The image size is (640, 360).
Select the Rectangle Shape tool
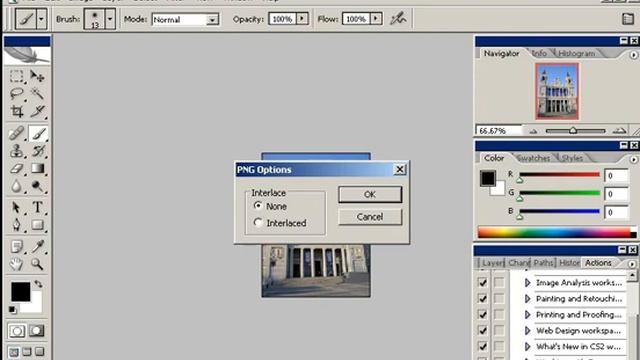(38, 225)
